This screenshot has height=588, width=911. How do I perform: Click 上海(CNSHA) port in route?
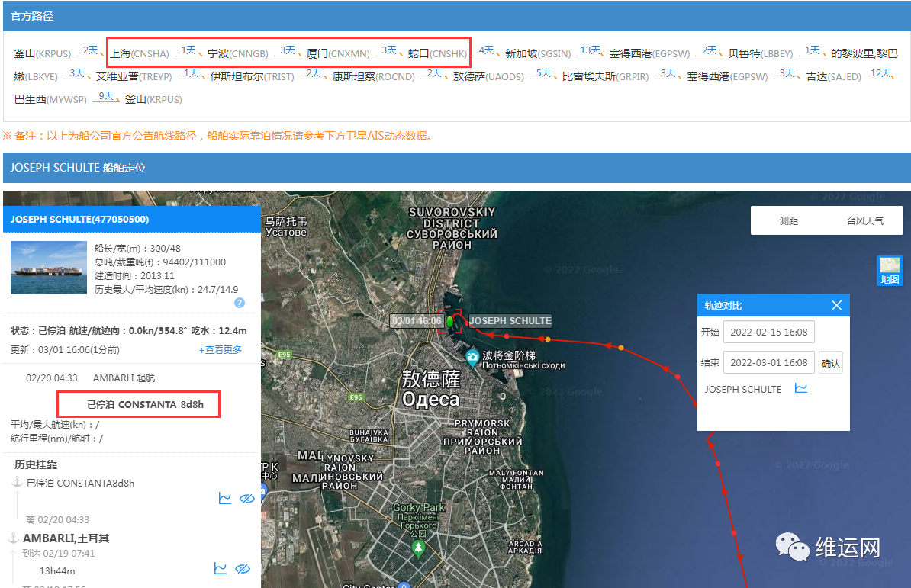tap(140, 53)
